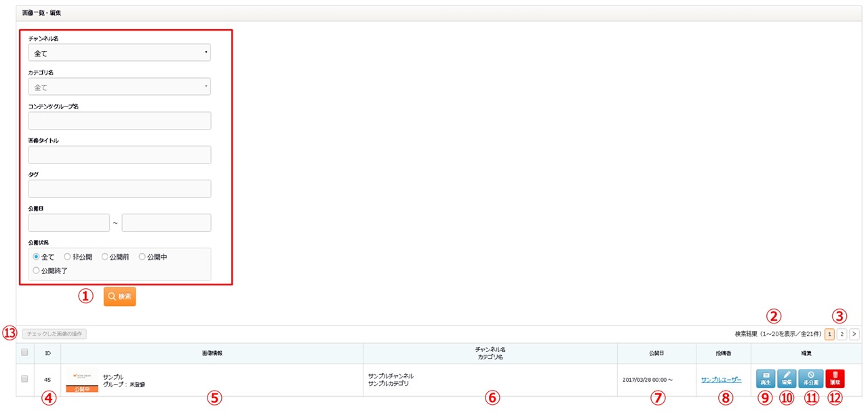Click the red 削除 trash button
This screenshot has width=868, height=413.
coord(835,378)
